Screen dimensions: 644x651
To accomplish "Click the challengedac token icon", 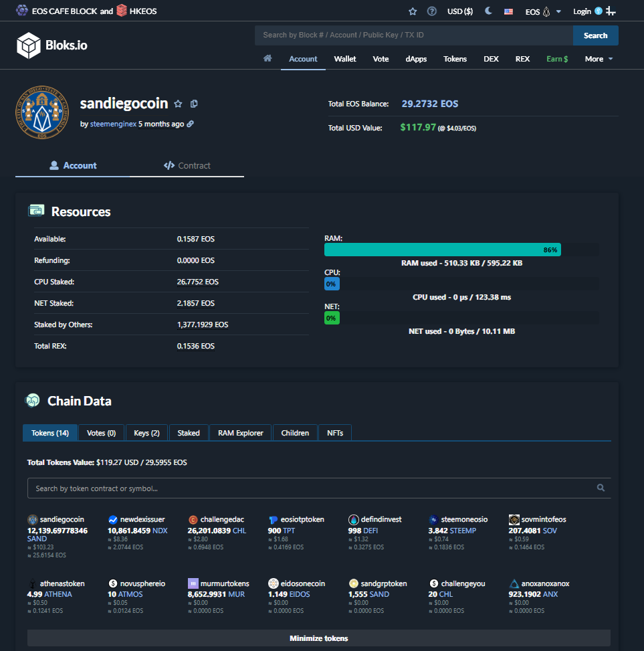I will (x=193, y=520).
